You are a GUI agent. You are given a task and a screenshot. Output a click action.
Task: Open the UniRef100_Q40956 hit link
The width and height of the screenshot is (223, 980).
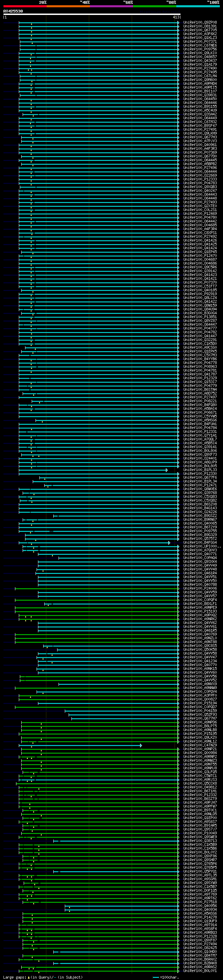click(x=200, y=906)
